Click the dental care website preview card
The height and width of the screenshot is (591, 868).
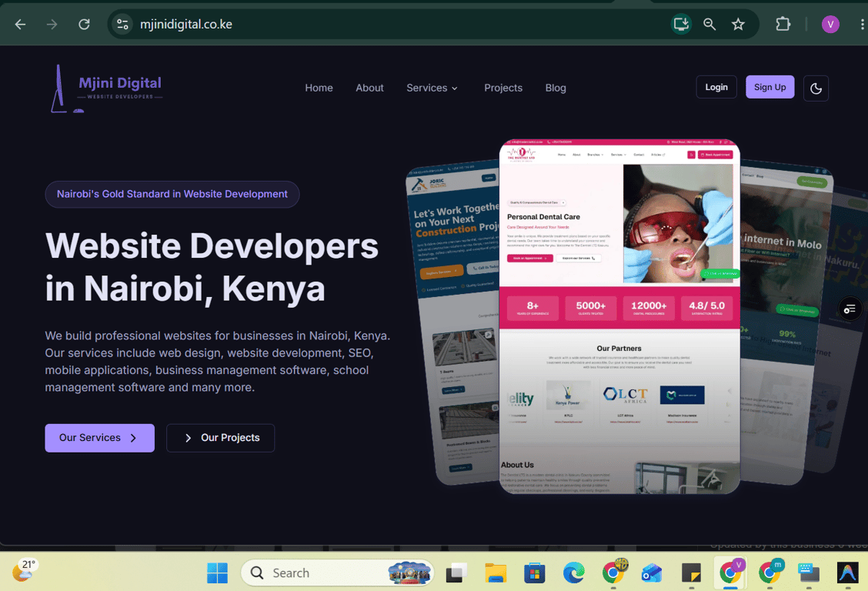pyautogui.click(x=619, y=316)
